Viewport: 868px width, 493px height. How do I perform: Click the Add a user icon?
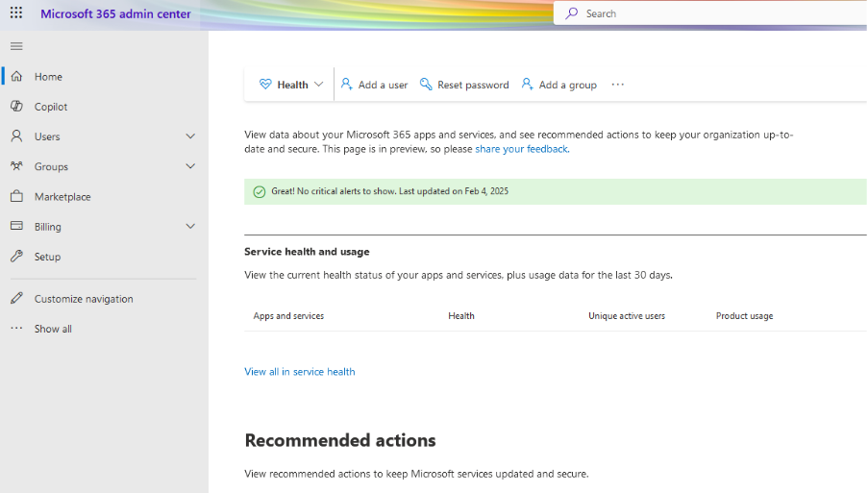[347, 85]
